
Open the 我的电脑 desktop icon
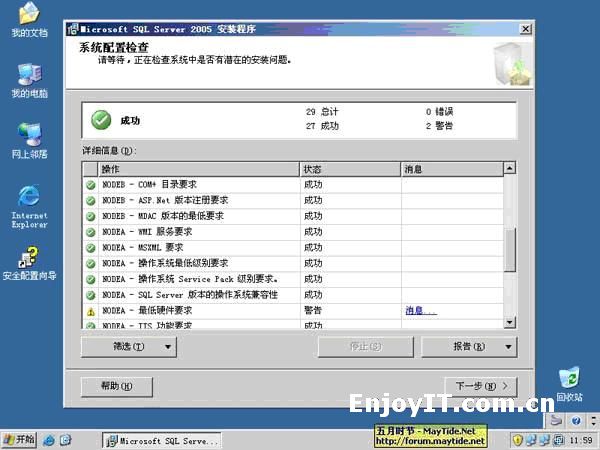29,81
